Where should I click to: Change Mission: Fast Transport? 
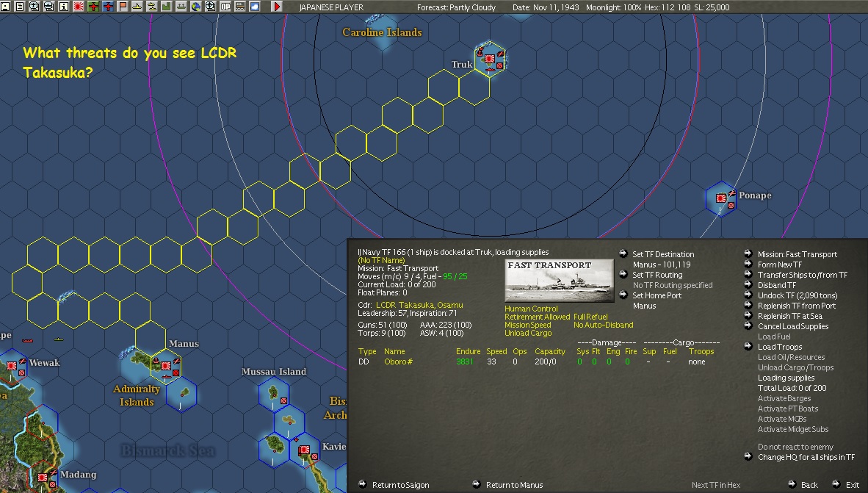798,254
